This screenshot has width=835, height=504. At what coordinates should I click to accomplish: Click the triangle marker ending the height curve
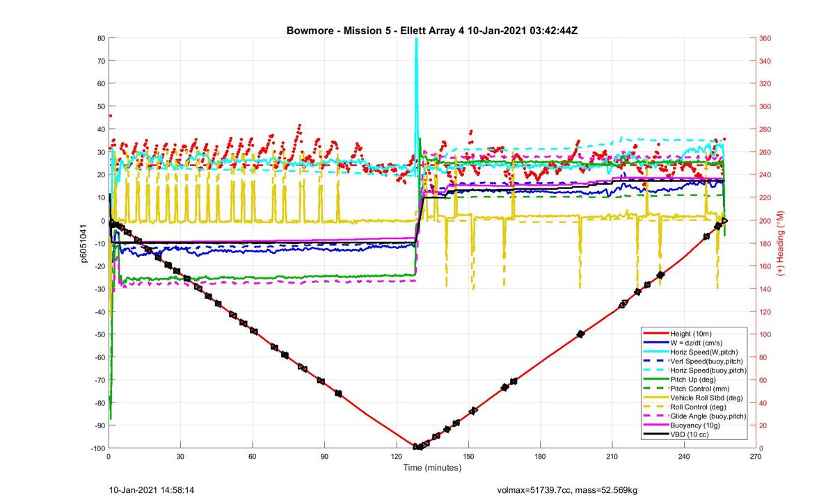tap(724, 220)
